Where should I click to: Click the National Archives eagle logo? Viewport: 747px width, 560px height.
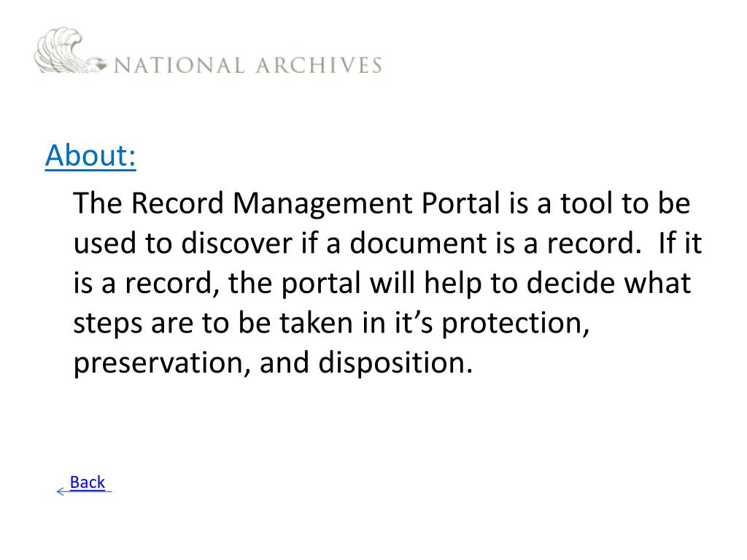[x=71, y=50]
